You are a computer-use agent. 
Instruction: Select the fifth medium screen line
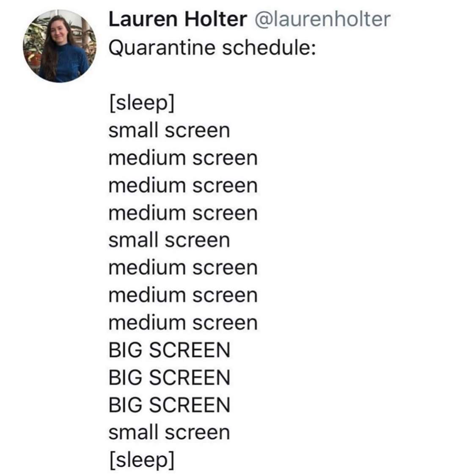click(183, 295)
